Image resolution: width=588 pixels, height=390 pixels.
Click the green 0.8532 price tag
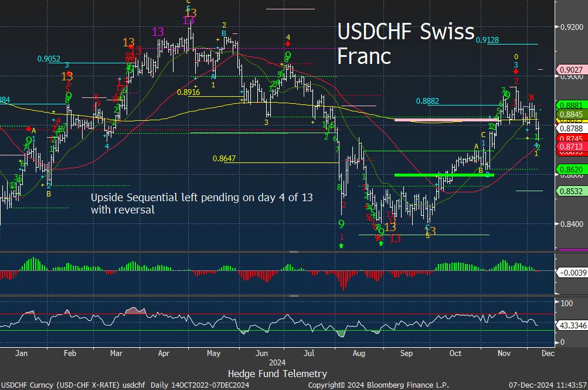571,191
